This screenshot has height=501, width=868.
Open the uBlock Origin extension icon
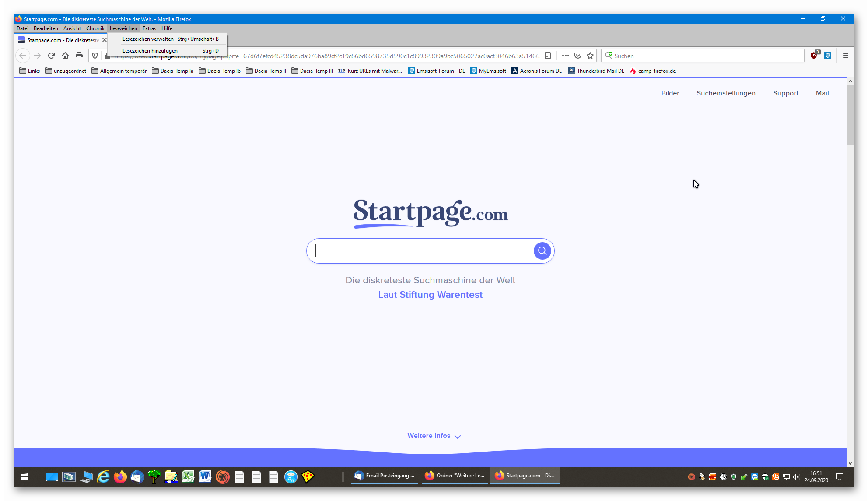(x=814, y=56)
